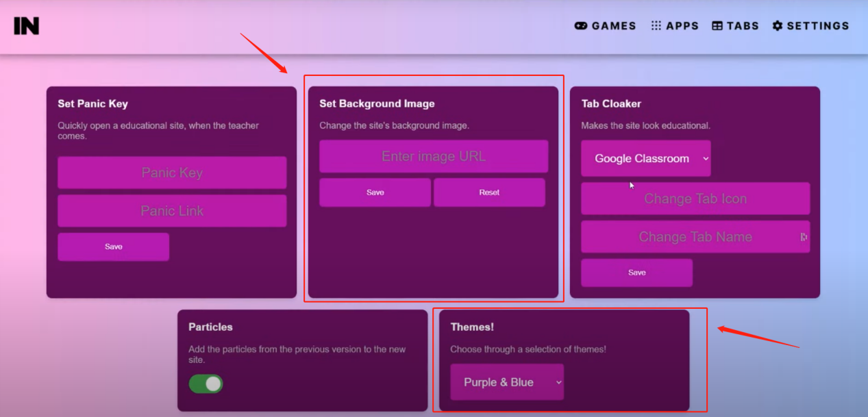Click the Change Tab Name field
Viewport: 868px width, 417px height.
tap(695, 236)
